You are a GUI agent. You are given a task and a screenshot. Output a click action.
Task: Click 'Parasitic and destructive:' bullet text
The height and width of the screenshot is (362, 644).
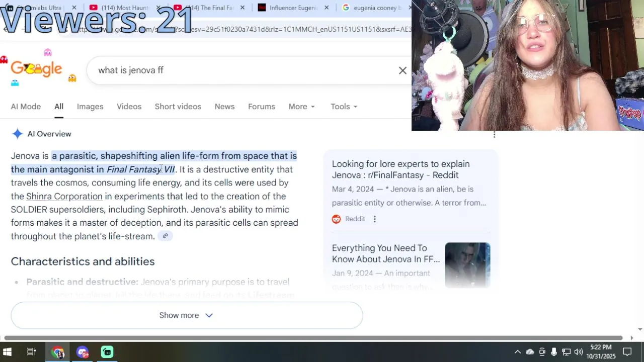coord(82,282)
